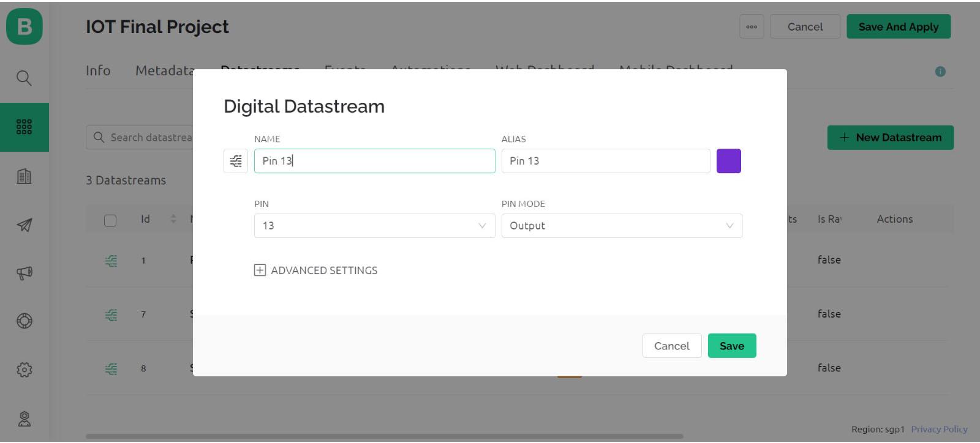Click the paper plane sidebar icon
Image resolution: width=980 pixels, height=443 pixels.
24,225
